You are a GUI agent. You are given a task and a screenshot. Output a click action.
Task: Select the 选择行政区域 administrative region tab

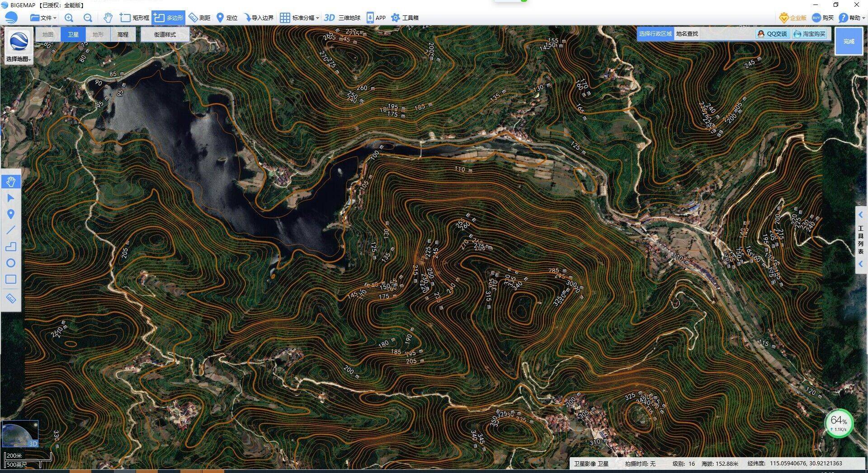tap(655, 34)
